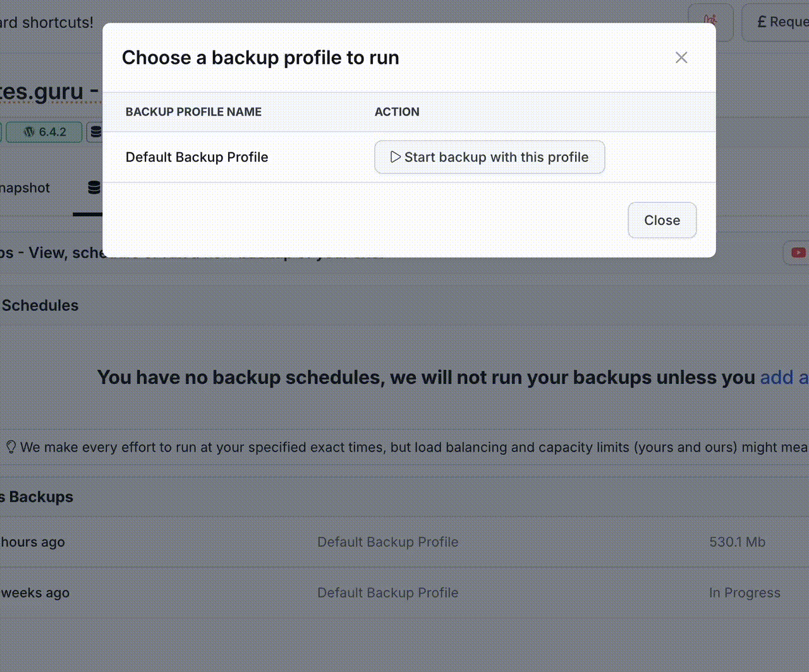Close the backup profile dialog
Image resolution: width=809 pixels, height=672 pixels.
[662, 220]
